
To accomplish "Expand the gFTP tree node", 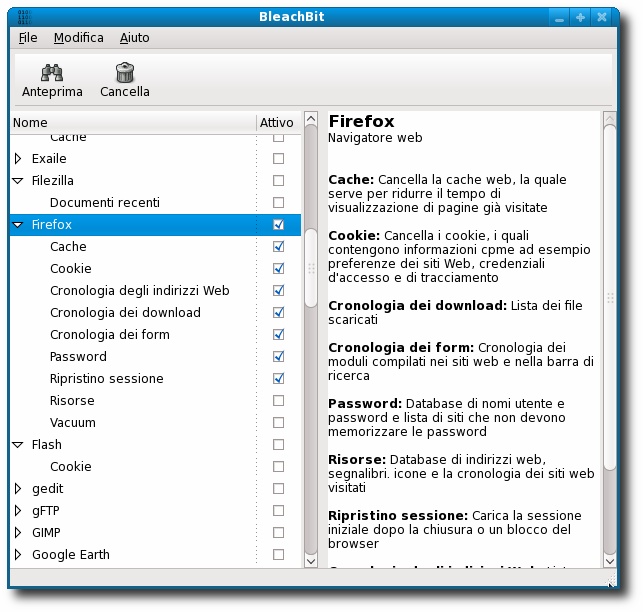I will pyautogui.click(x=18, y=510).
